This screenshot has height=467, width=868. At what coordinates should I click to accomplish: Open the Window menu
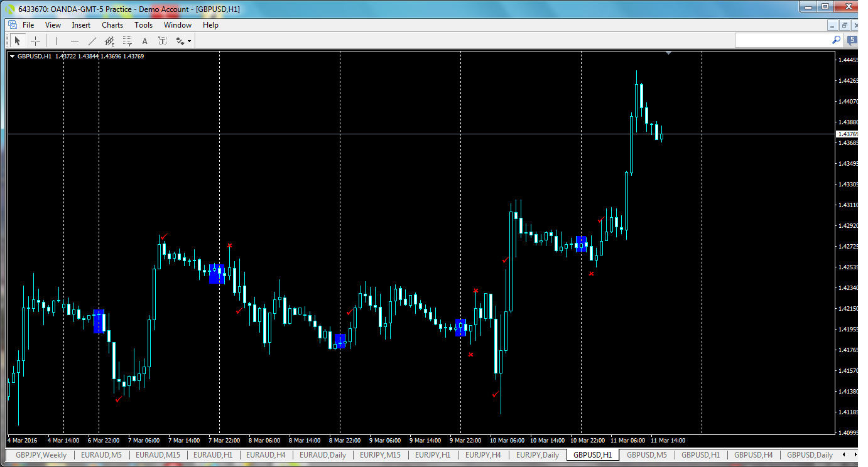(178, 25)
